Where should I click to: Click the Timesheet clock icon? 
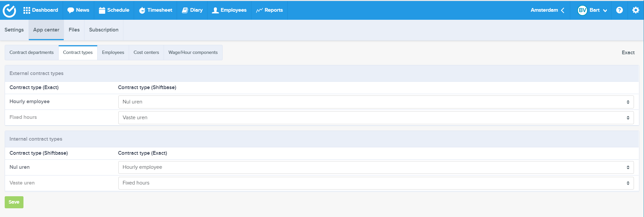[142, 10]
